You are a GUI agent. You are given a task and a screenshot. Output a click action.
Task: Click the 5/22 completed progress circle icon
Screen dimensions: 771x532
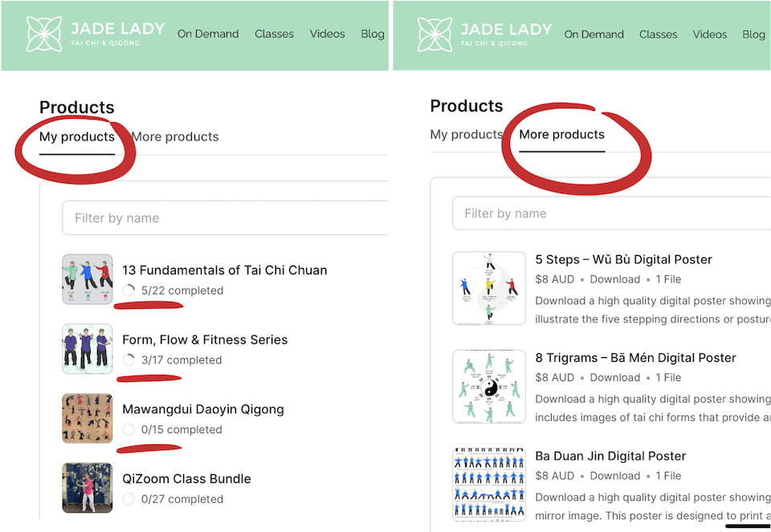click(128, 290)
